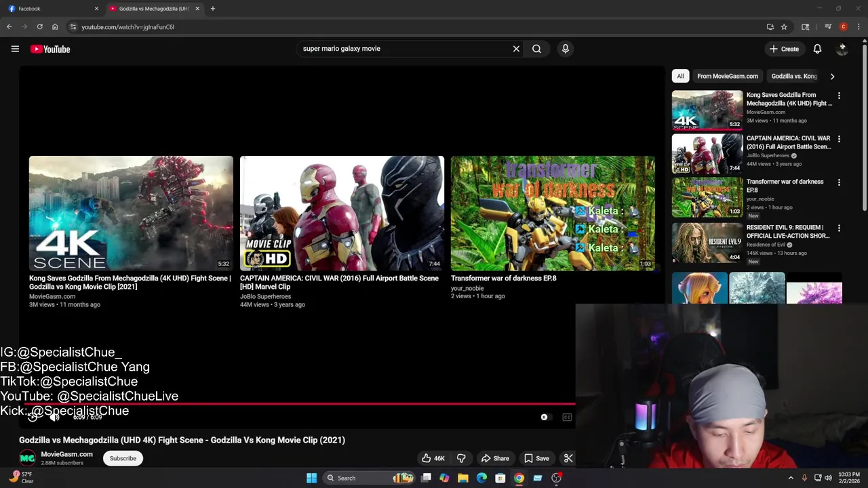Reload the page
868x488 pixels.
tap(39, 27)
